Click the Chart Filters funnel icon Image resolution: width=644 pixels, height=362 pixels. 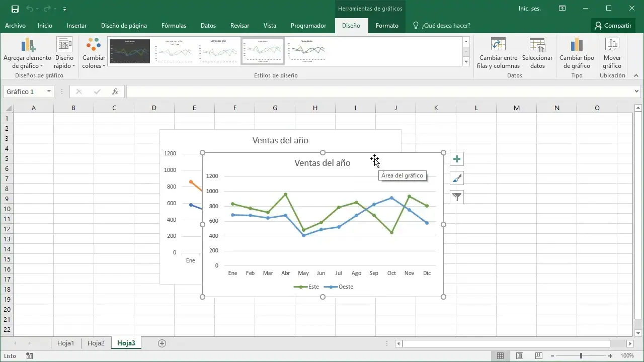click(x=456, y=197)
